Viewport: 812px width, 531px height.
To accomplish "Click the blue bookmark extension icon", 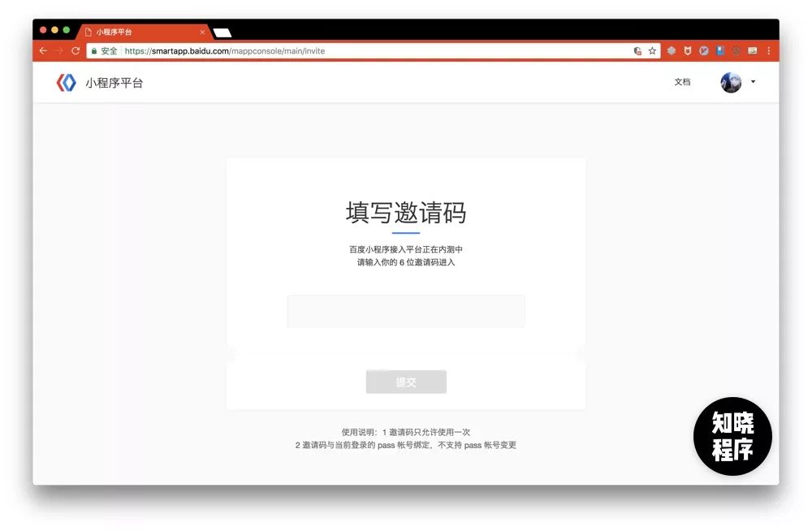I will [719, 50].
